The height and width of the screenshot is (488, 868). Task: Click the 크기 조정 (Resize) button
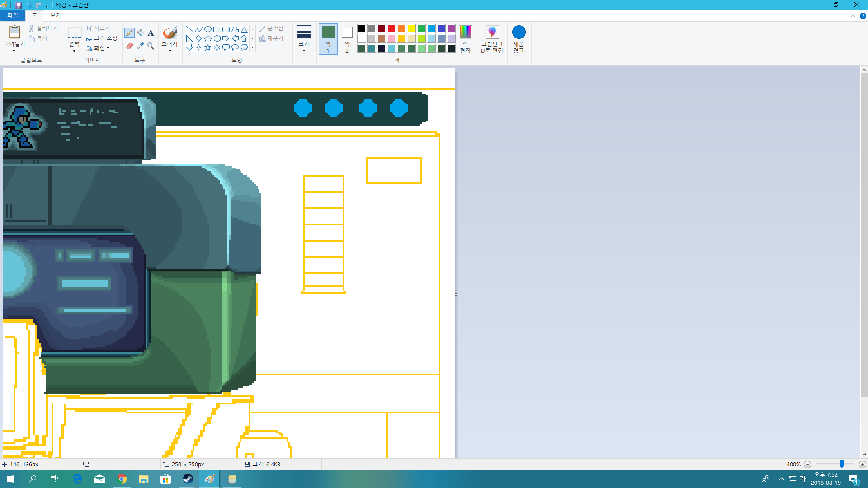point(102,38)
